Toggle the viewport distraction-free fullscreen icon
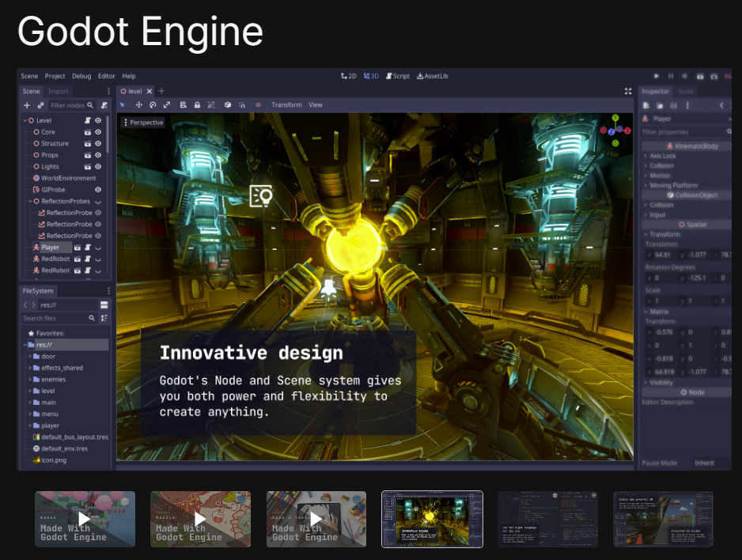742x560 pixels. point(628,91)
